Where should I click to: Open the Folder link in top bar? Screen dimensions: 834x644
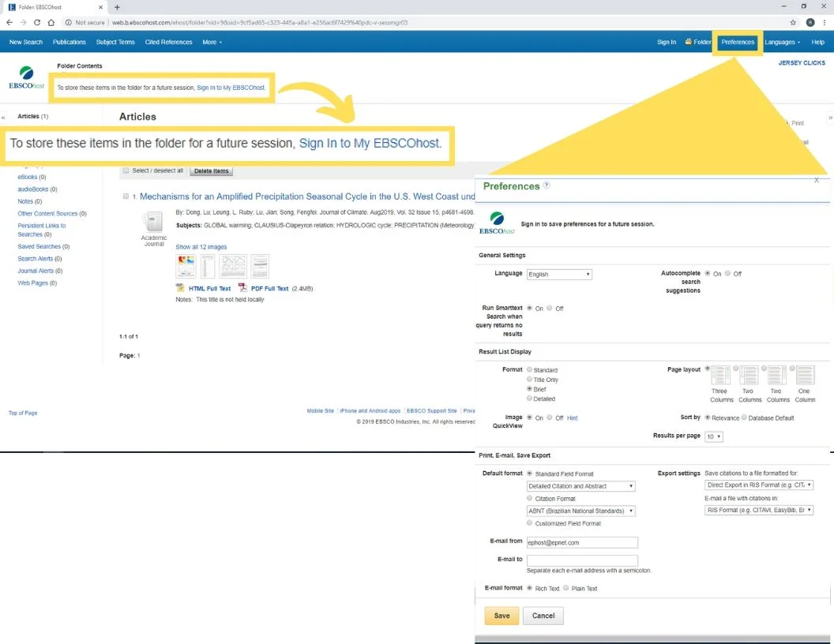tap(698, 42)
